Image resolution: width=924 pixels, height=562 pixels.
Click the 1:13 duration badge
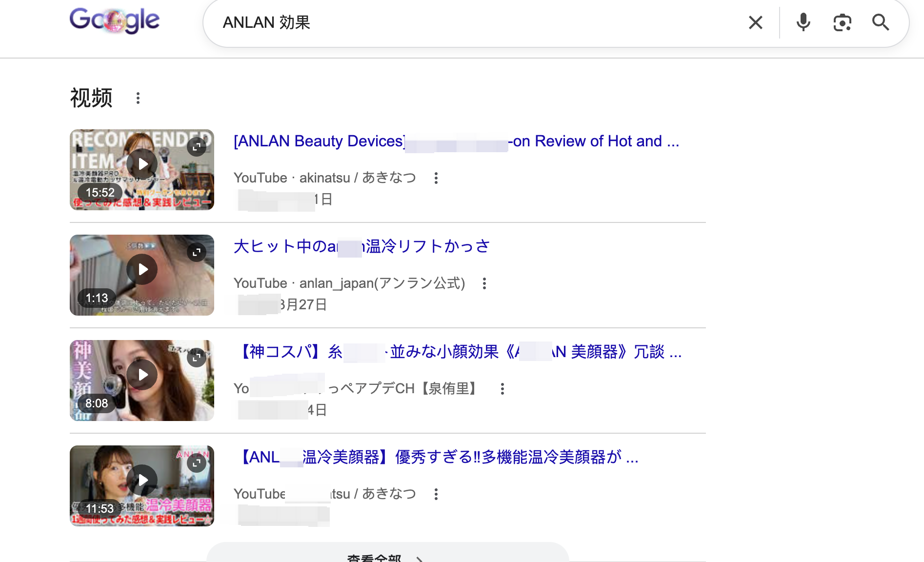(x=97, y=298)
